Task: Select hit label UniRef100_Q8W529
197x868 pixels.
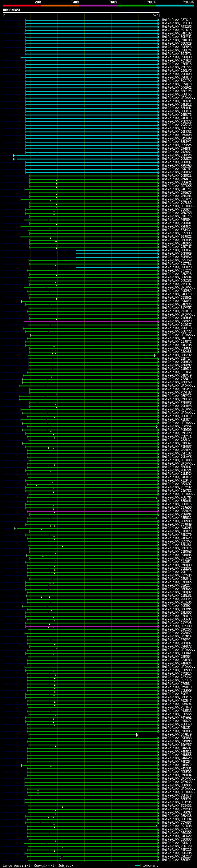Action: pyautogui.click(x=177, y=43)
